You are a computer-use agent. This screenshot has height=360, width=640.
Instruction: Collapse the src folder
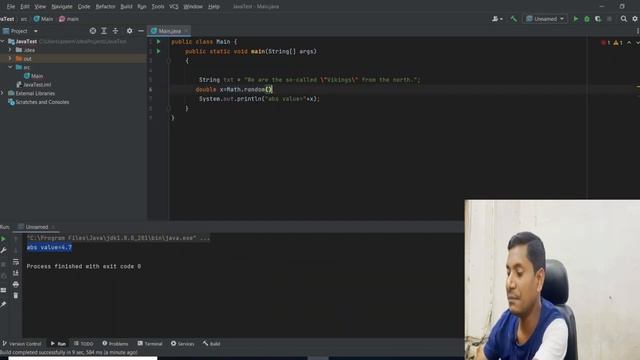(x=10, y=67)
